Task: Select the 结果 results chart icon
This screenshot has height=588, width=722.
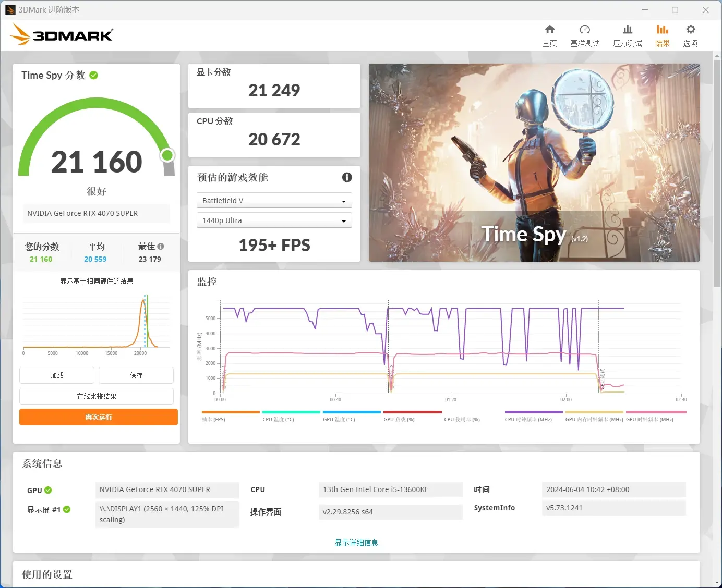Action: [663, 30]
